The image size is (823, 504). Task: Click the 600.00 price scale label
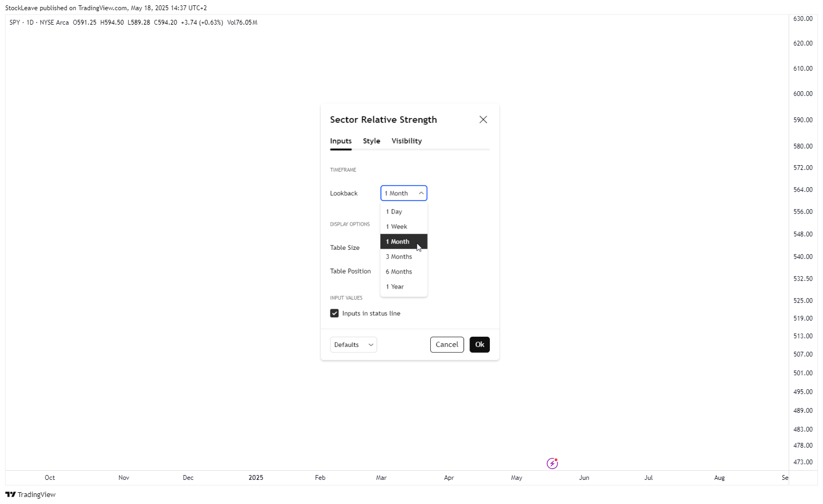[803, 94]
